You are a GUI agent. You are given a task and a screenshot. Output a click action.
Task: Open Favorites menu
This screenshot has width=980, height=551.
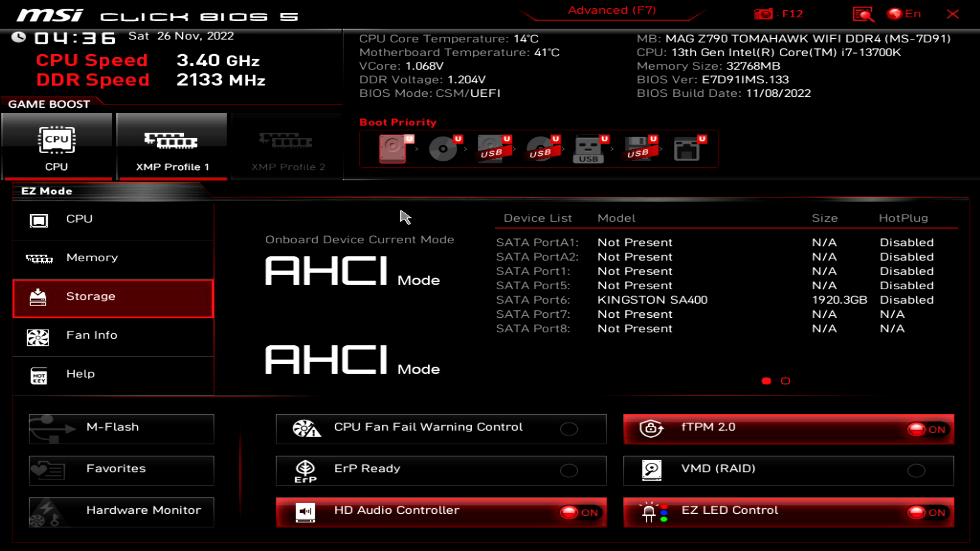(x=121, y=470)
